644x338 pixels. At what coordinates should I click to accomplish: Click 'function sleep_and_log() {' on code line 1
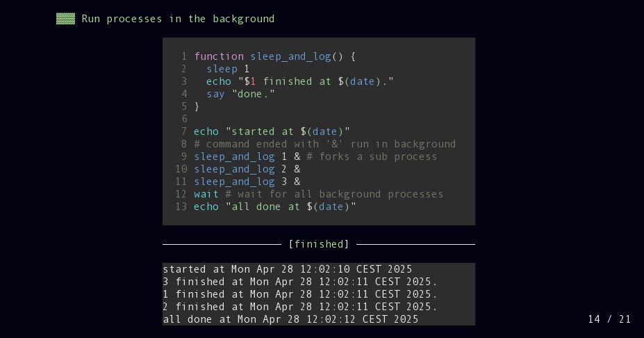[x=275, y=56]
